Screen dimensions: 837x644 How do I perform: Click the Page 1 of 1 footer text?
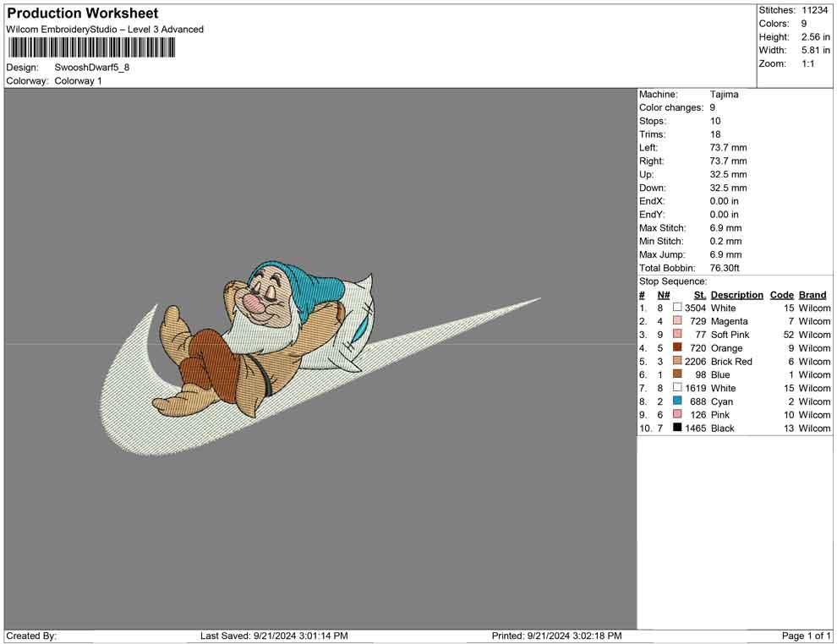(807, 636)
